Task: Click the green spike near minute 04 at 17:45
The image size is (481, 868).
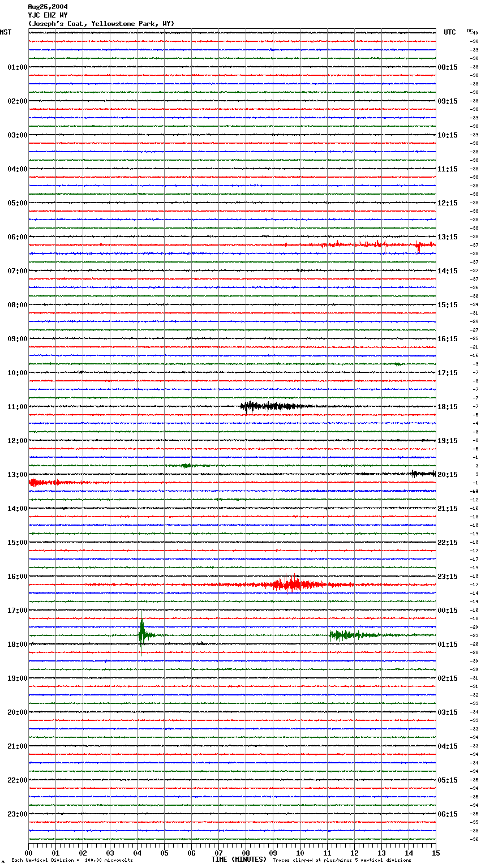Action: (x=141, y=635)
